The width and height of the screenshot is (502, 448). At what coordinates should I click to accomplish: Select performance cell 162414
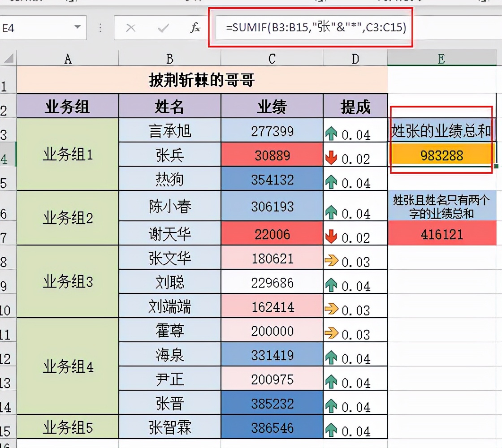(x=272, y=306)
